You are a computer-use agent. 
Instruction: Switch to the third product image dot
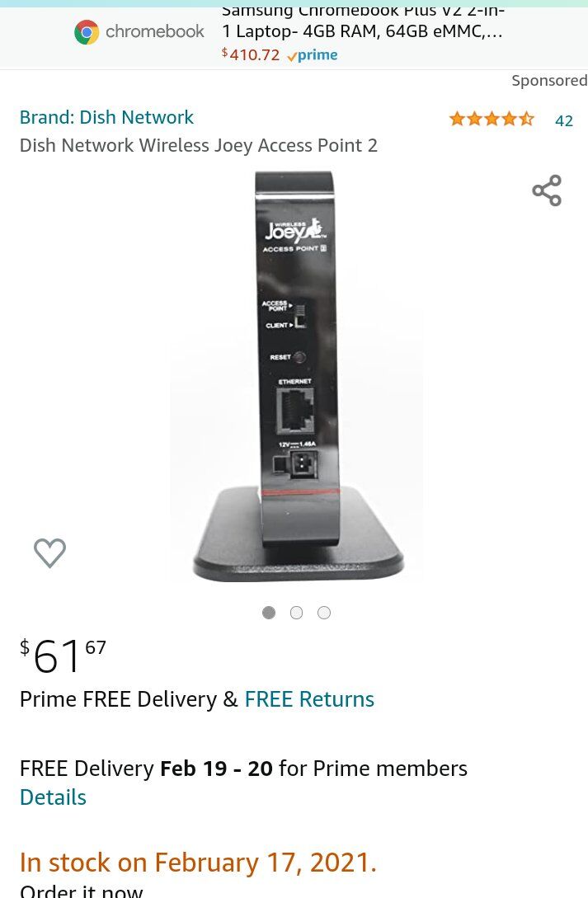point(324,613)
